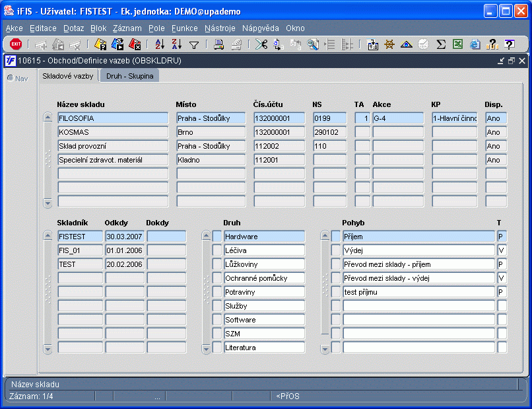Select the Nav radio button
This screenshot has height=409, width=532.
point(11,78)
